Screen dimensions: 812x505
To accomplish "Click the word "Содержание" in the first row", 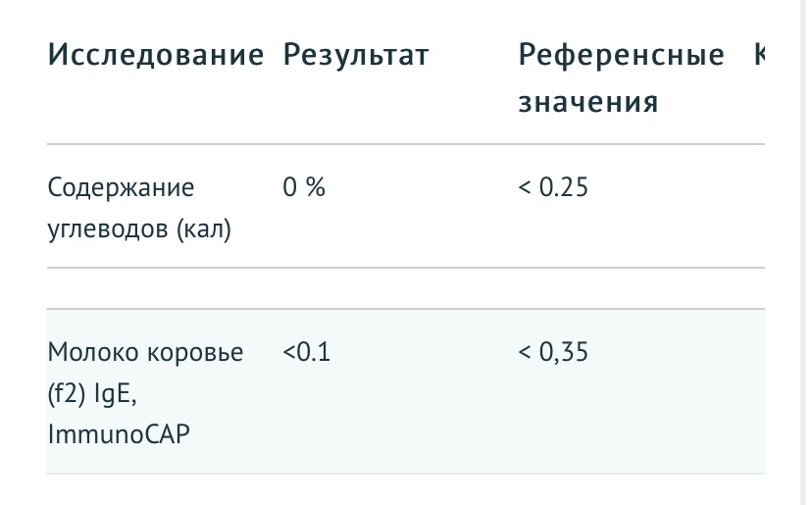I will click(x=121, y=187).
